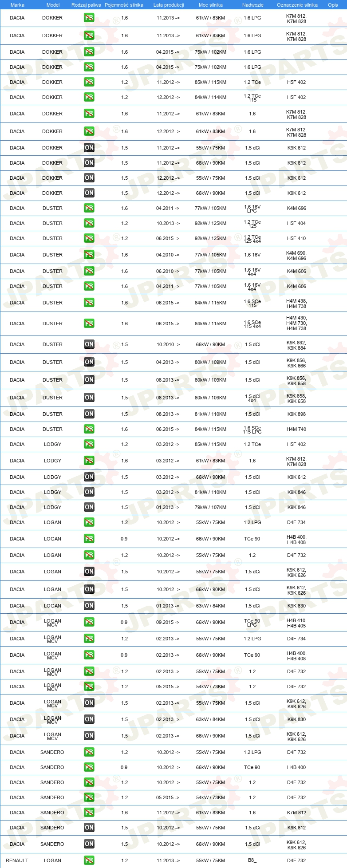Select diesel ON icon in Duster K9K 892 row
The width and height of the screenshot is (347, 868).
[89, 344]
